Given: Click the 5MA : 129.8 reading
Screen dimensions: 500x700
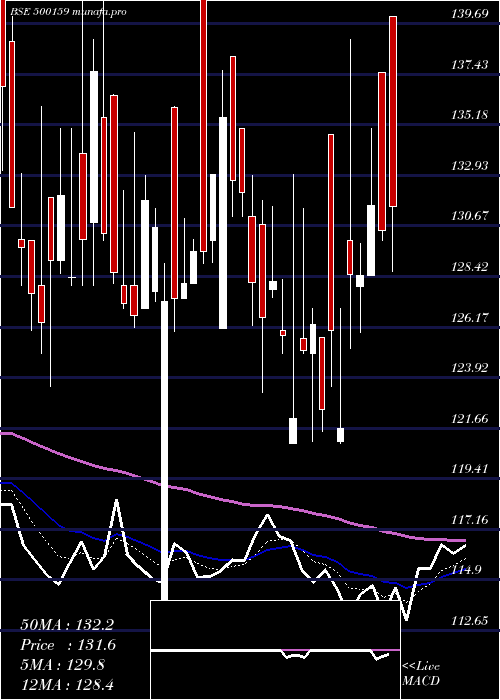Looking at the screenshot, I should point(63,665).
